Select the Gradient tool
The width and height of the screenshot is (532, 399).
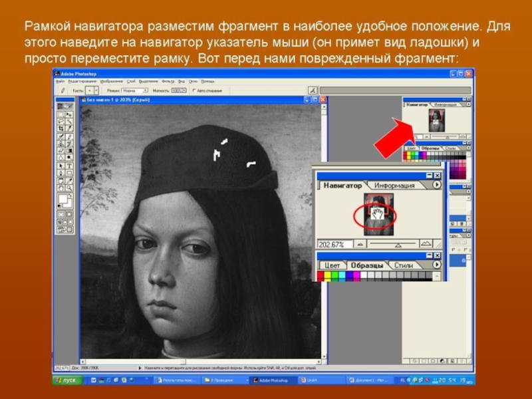69,150
